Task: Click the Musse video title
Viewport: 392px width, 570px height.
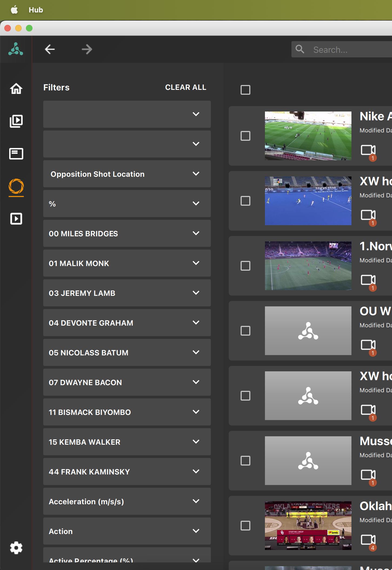Action: click(376, 441)
